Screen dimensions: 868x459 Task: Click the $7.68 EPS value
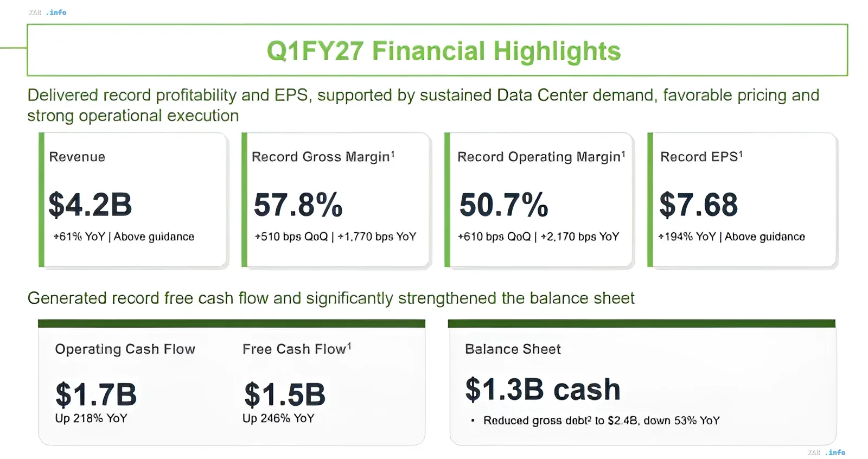[x=698, y=205]
